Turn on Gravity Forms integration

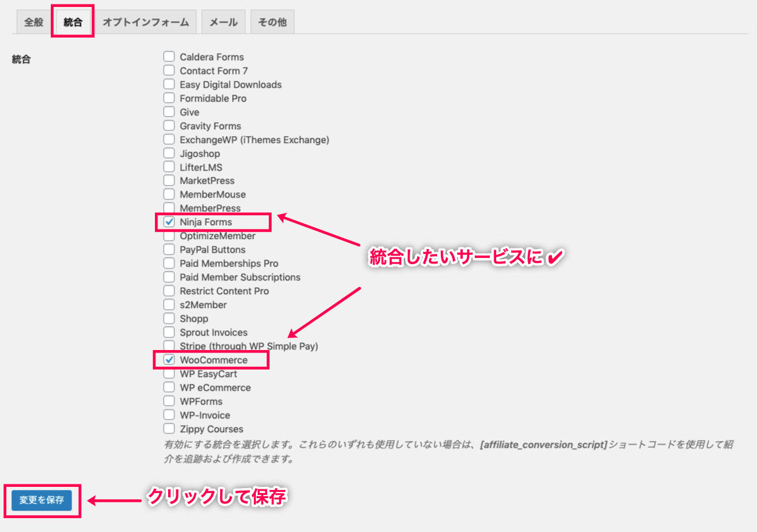click(169, 125)
